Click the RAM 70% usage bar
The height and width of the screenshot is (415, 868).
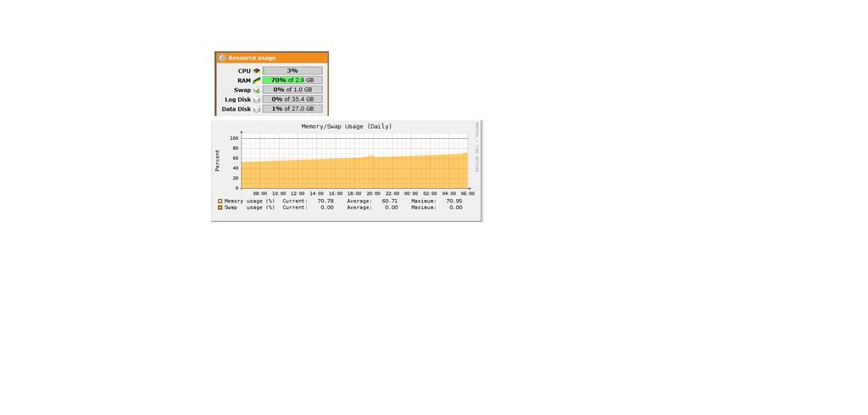(292, 80)
